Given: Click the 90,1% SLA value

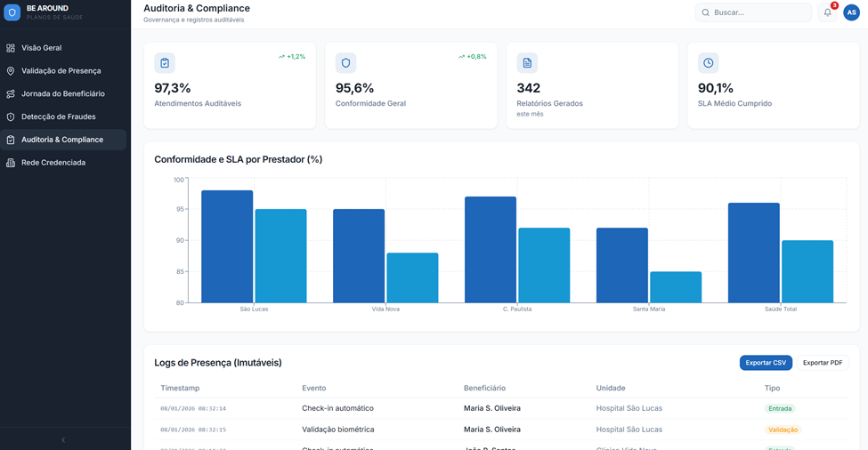Looking at the screenshot, I should 715,88.
